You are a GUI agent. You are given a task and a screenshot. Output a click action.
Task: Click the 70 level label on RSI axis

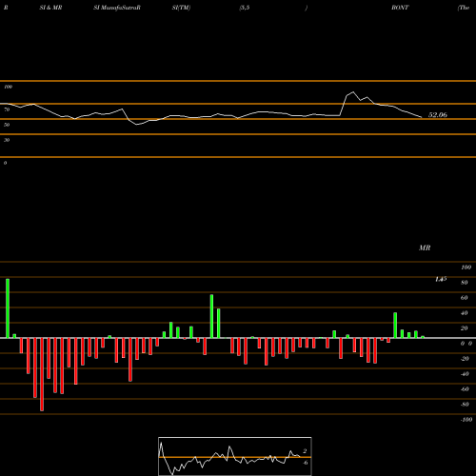pos(7,109)
